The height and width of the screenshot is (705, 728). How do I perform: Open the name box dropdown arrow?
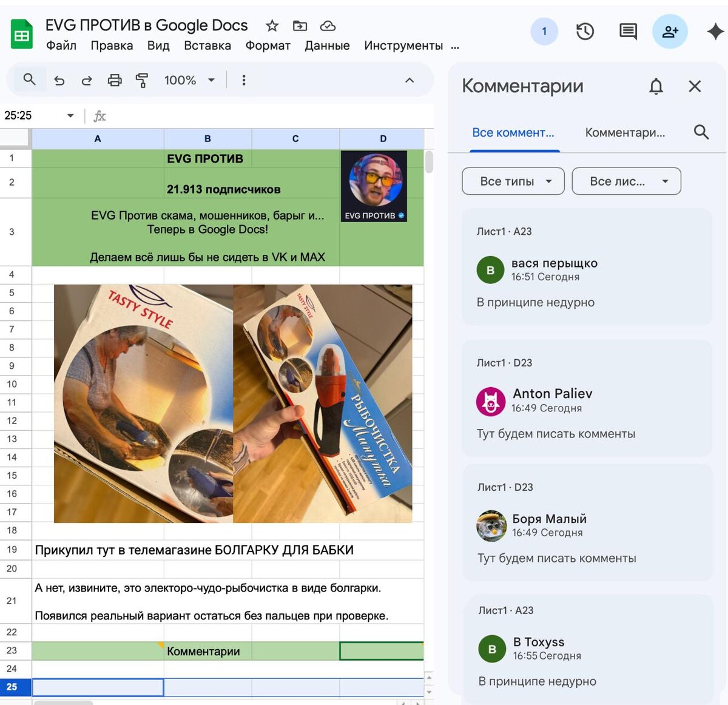coord(70,115)
